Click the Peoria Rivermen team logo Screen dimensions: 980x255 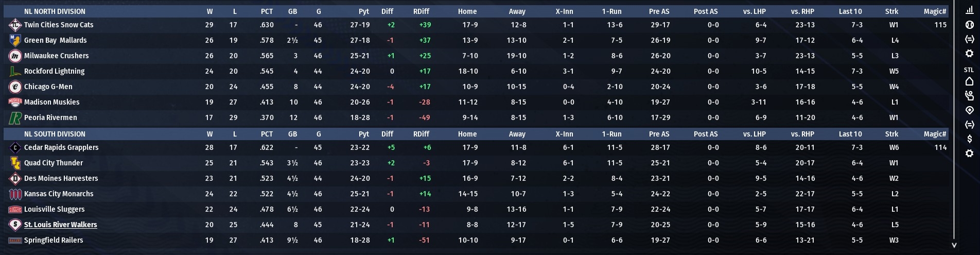click(x=15, y=118)
